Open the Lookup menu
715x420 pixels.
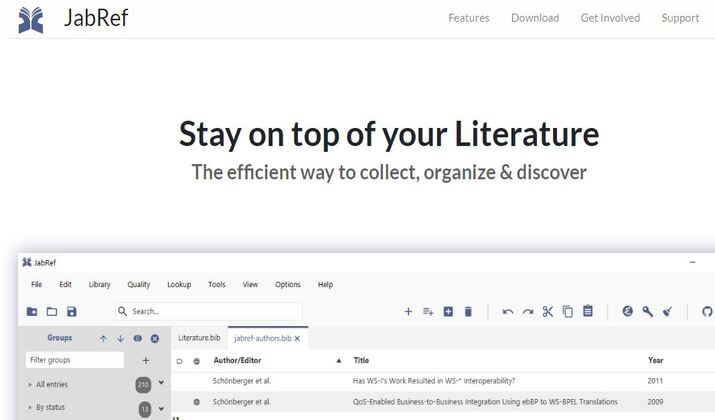click(x=179, y=285)
